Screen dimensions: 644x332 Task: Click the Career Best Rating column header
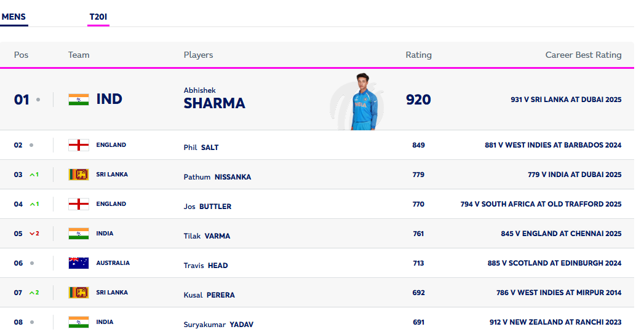point(583,55)
